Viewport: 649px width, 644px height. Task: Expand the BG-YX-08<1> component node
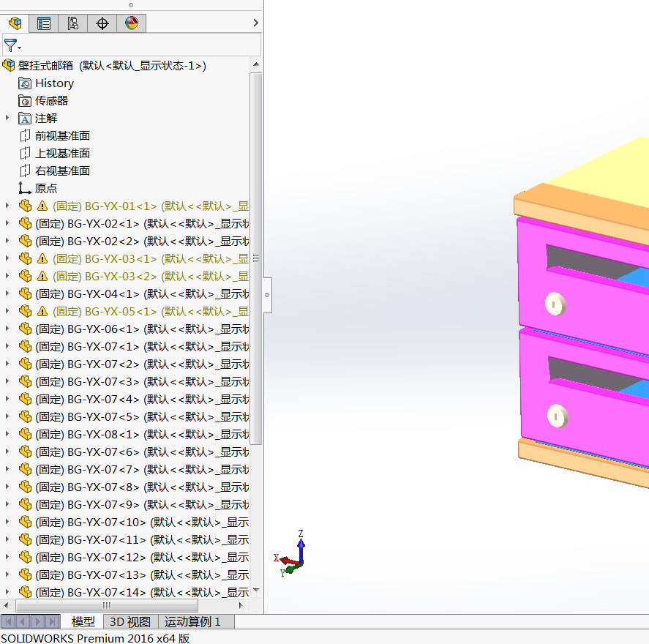click(7, 435)
